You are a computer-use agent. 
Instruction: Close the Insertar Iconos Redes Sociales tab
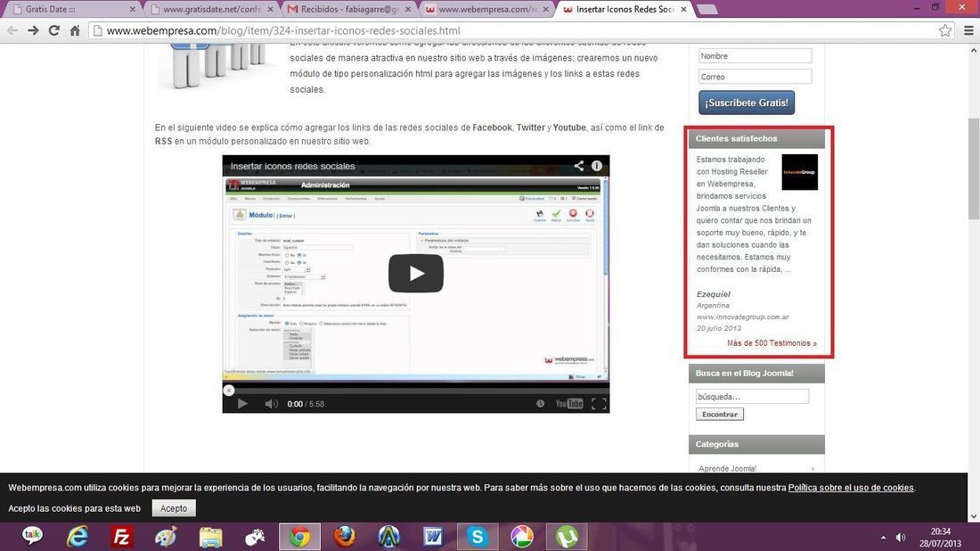pos(683,10)
